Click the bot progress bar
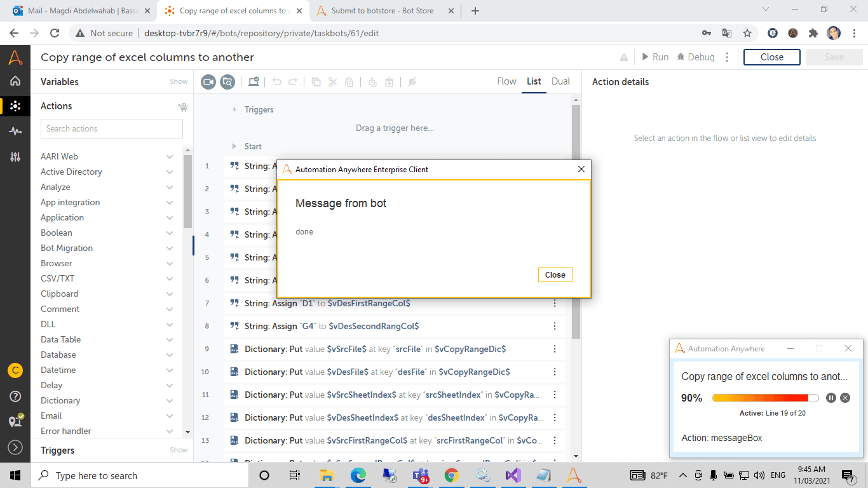 click(x=765, y=398)
